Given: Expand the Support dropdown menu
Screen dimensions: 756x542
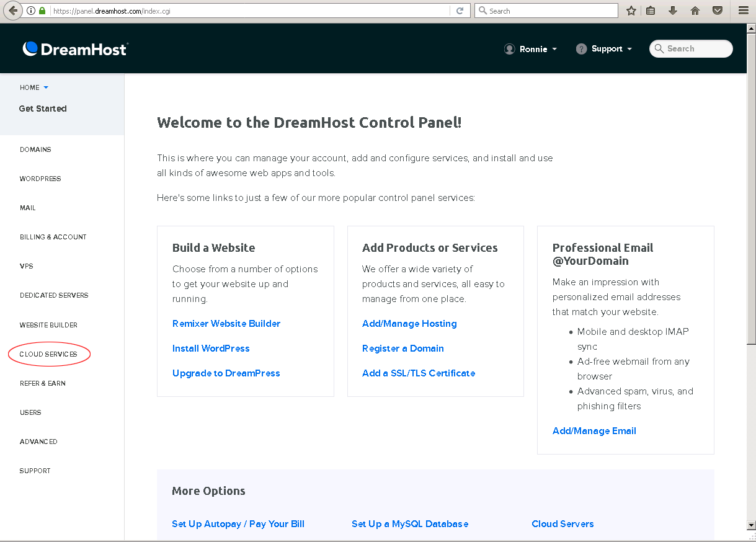Looking at the screenshot, I should tap(629, 49).
